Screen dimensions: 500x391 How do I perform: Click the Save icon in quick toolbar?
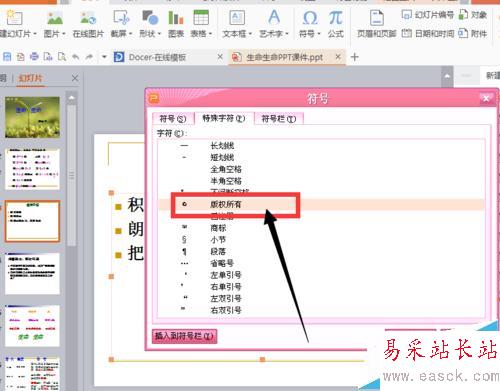tap(7, 57)
